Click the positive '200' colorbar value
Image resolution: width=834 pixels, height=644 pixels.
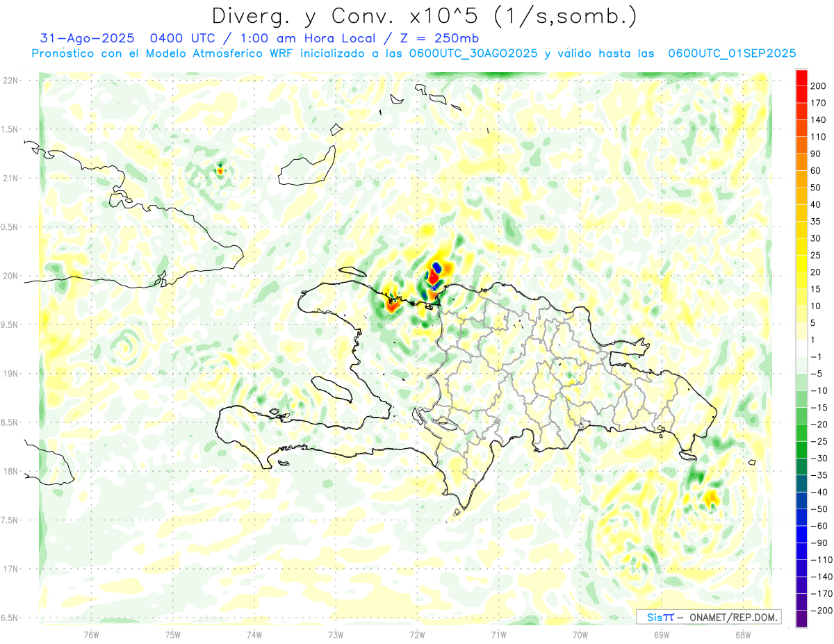coord(818,86)
